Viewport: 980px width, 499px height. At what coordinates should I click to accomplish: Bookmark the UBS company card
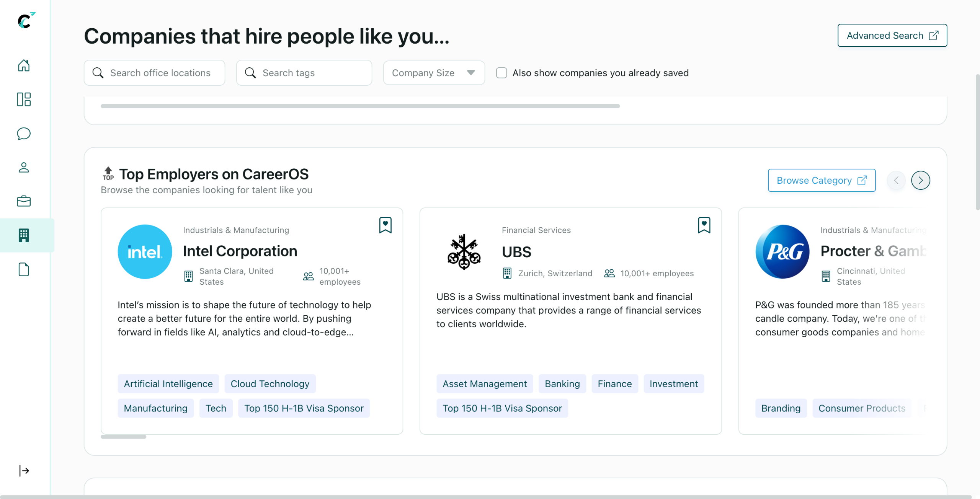pyautogui.click(x=704, y=225)
